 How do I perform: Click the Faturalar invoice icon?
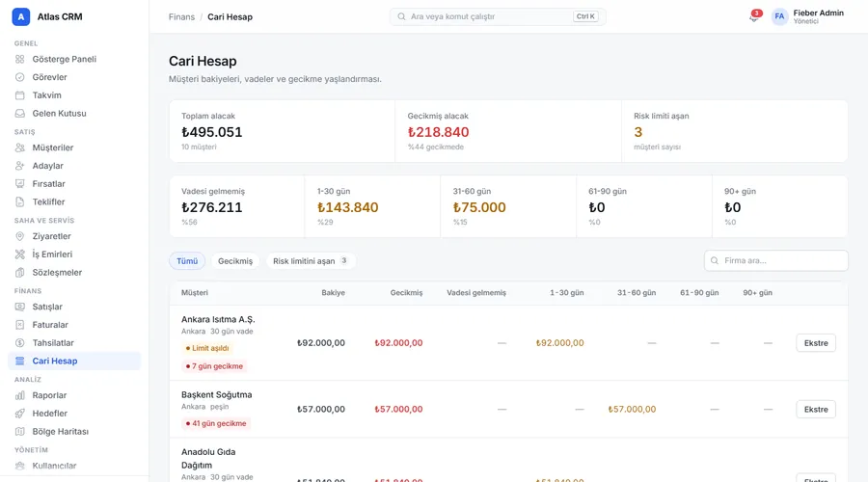click(20, 325)
